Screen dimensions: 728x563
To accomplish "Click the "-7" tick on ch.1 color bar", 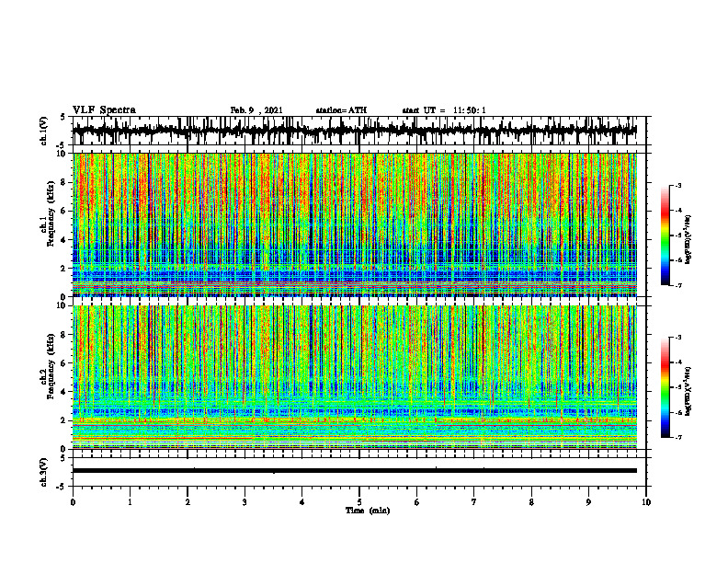I will (678, 285).
